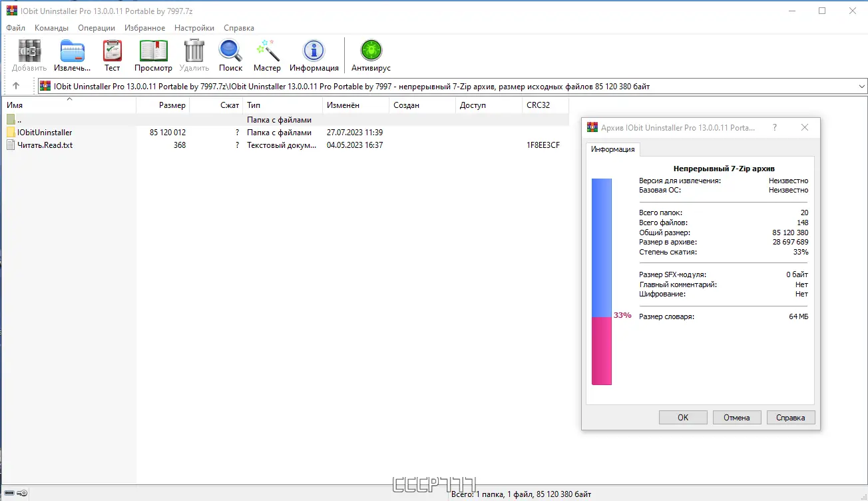Switch to the Информация tab
This screenshot has height=501, width=868.
point(612,149)
